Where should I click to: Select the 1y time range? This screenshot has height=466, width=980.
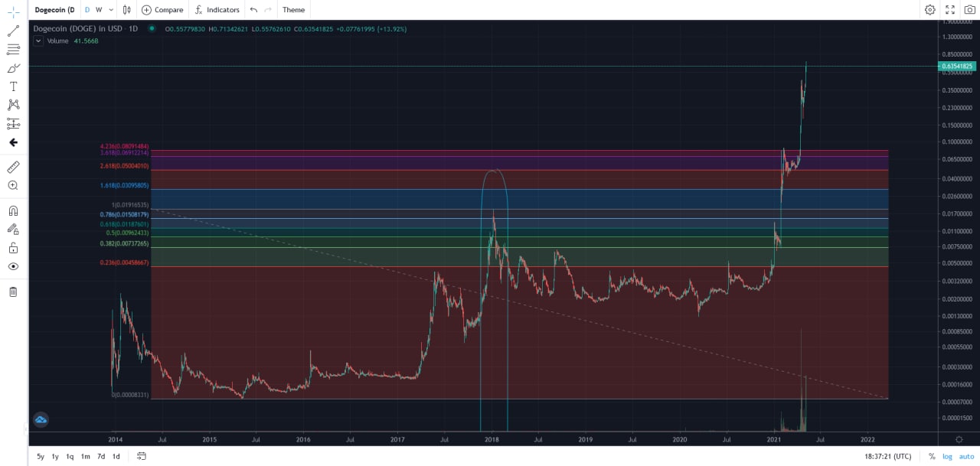click(55, 456)
